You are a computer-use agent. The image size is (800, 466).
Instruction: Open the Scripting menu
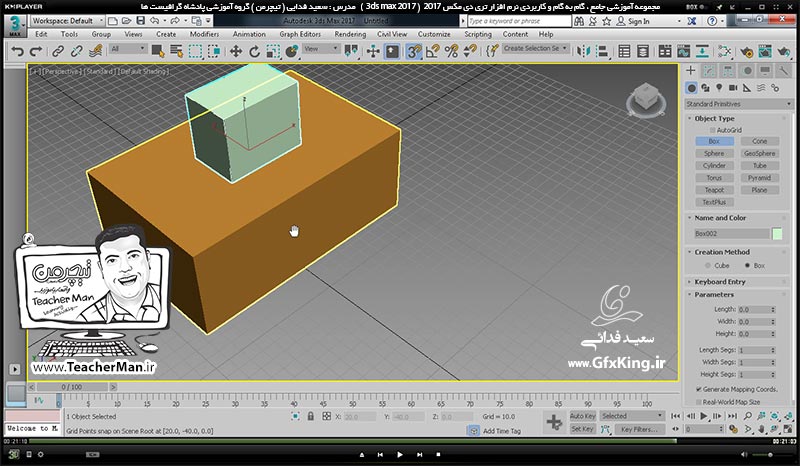click(478, 34)
